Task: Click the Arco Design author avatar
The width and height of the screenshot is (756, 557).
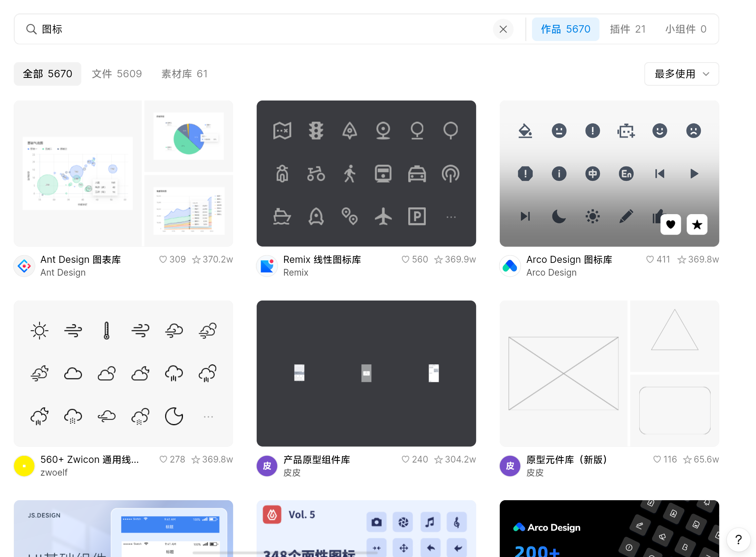Action: [x=510, y=266]
